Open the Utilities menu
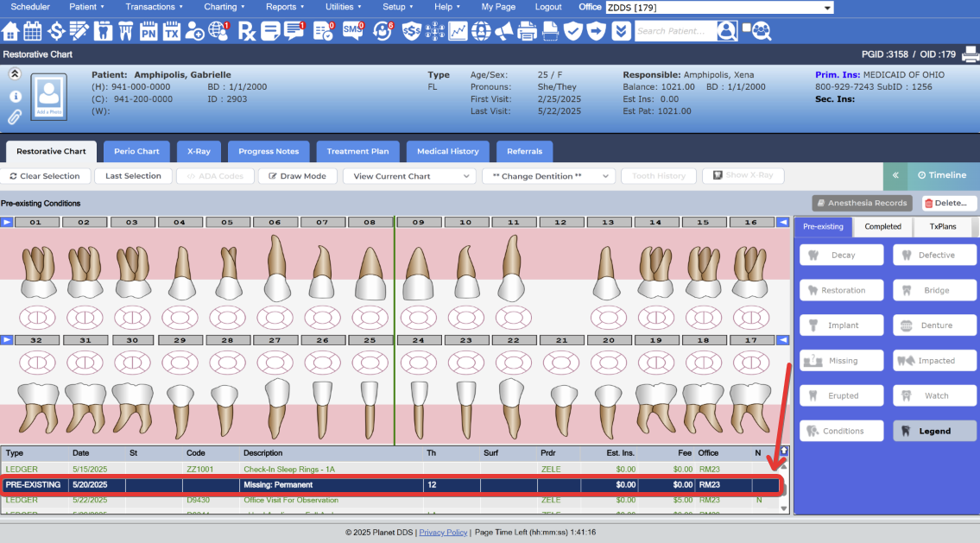The height and width of the screenshot is (543, 980). [x=343, y=7]
